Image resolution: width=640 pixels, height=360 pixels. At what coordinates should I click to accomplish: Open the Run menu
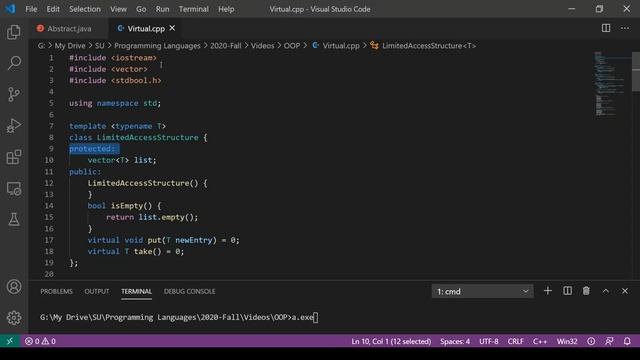[162, 9]
